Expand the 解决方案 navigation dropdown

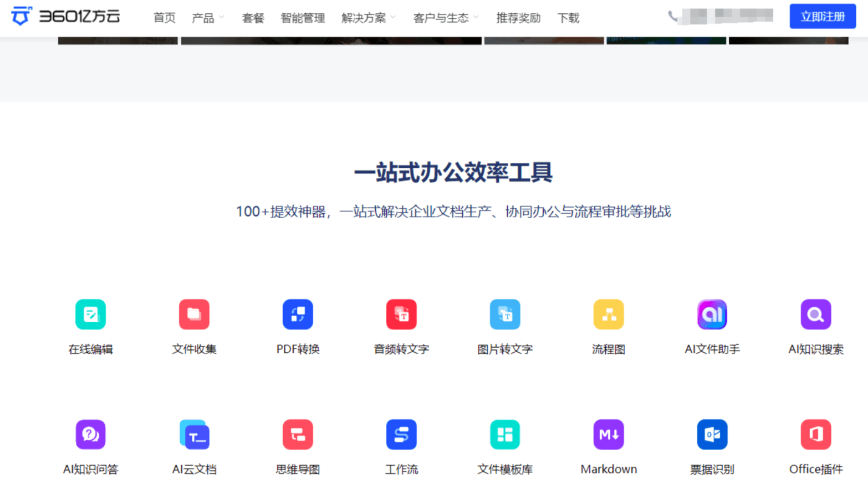pyautogui.click(x=369, y=18)
